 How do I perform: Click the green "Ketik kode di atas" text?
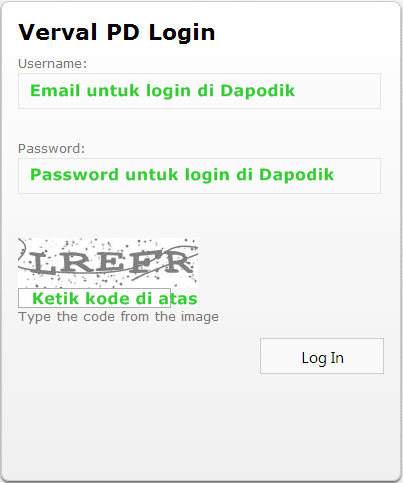tap(115, 298)
